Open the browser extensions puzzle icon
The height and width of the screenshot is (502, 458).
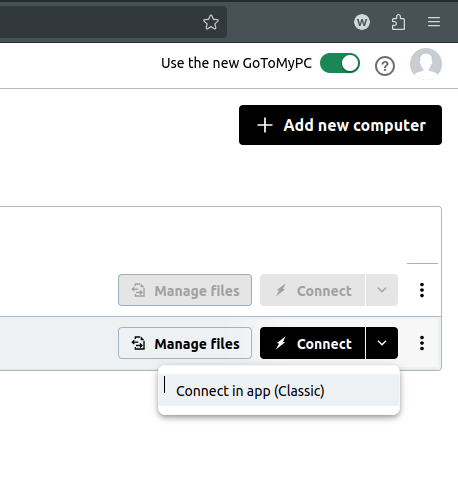pos(398,22)
